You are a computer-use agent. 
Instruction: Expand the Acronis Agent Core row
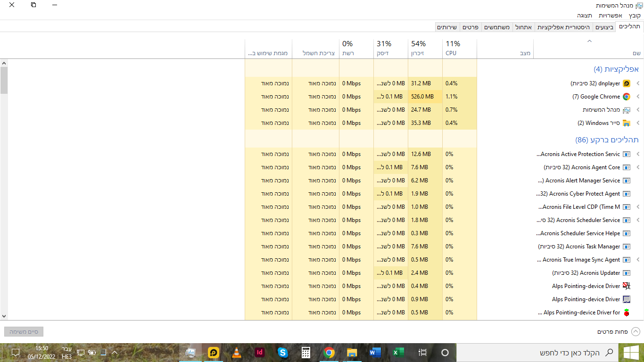point(638,167)
